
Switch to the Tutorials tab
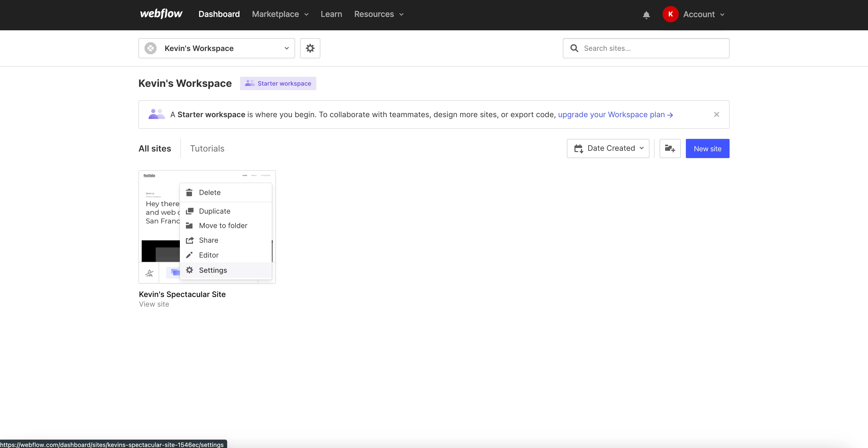pyautogui.click(x=207, y=148)
